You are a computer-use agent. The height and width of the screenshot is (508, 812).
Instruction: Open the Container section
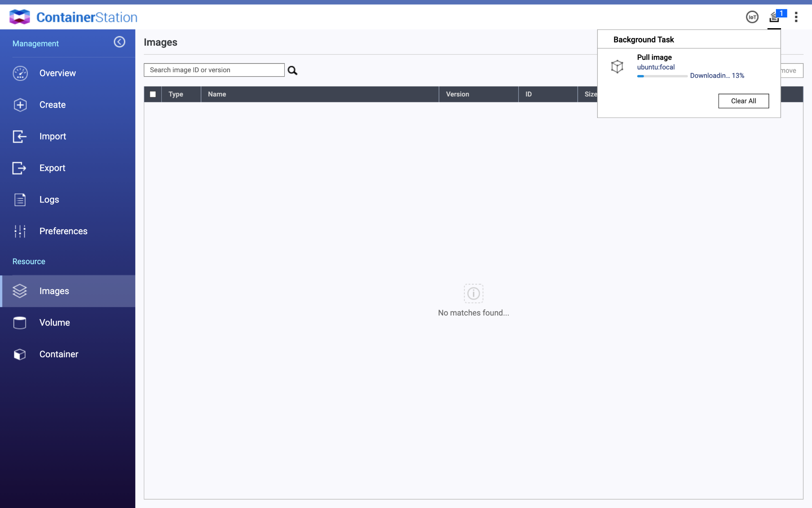(x=59, y=354)
